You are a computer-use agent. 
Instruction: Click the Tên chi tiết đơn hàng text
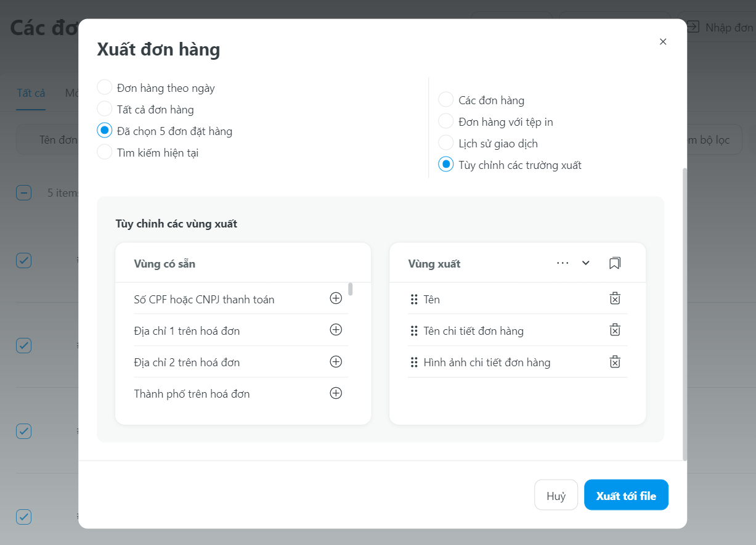pyautogui.click(x=473, y=331)
